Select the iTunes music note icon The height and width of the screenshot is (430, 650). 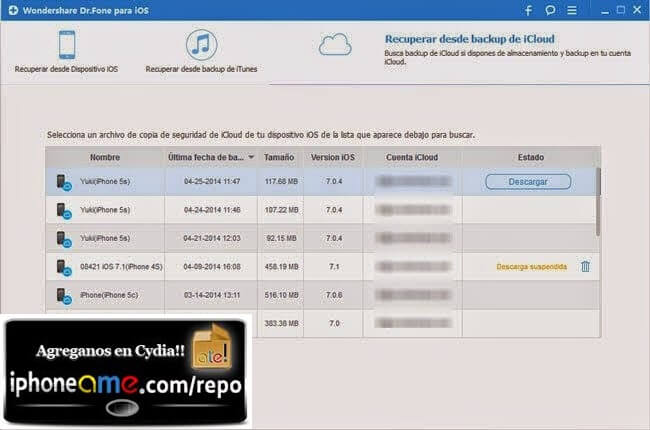[201, 45]
